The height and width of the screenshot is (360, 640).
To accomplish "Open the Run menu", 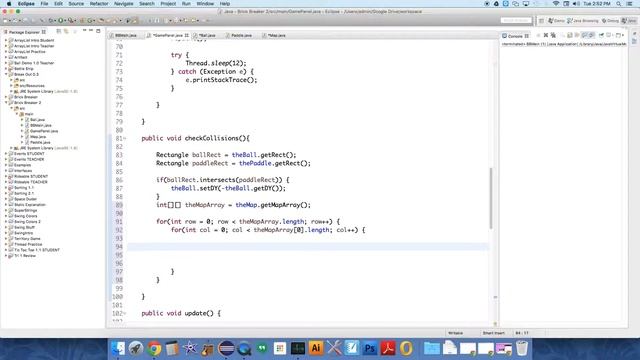I will tap(186, 4).
